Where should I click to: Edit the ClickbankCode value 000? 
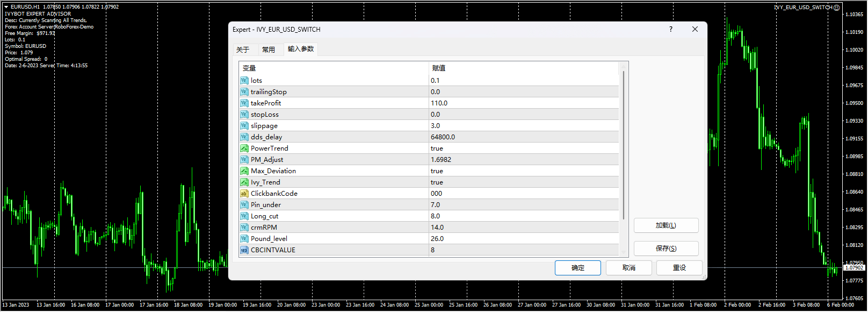524,193
